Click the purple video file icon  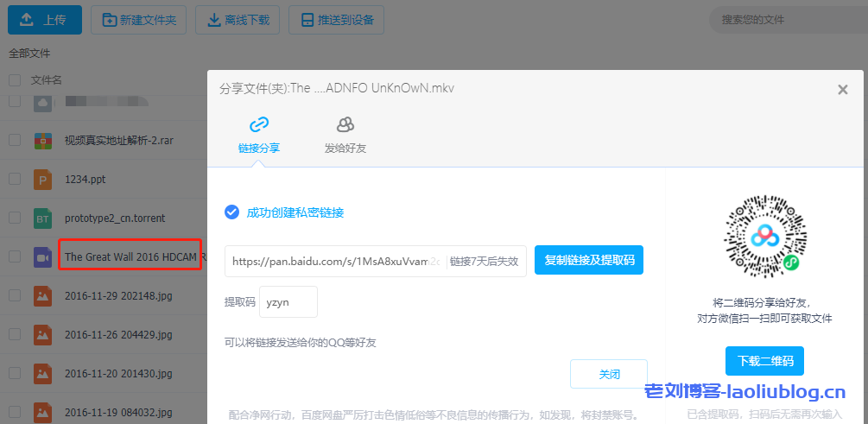point(43,257)
